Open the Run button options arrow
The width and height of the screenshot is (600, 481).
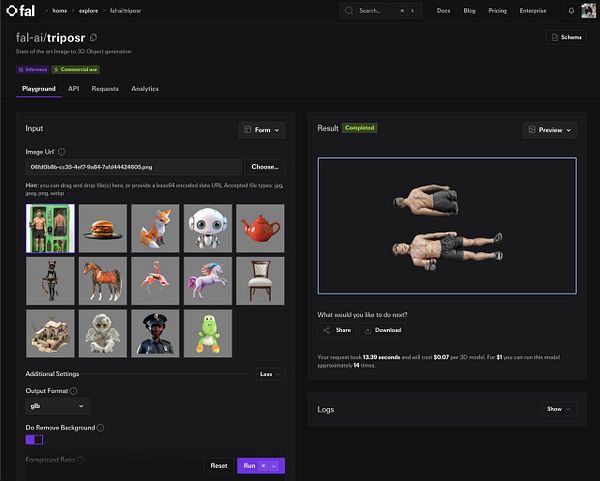point(274,466)
